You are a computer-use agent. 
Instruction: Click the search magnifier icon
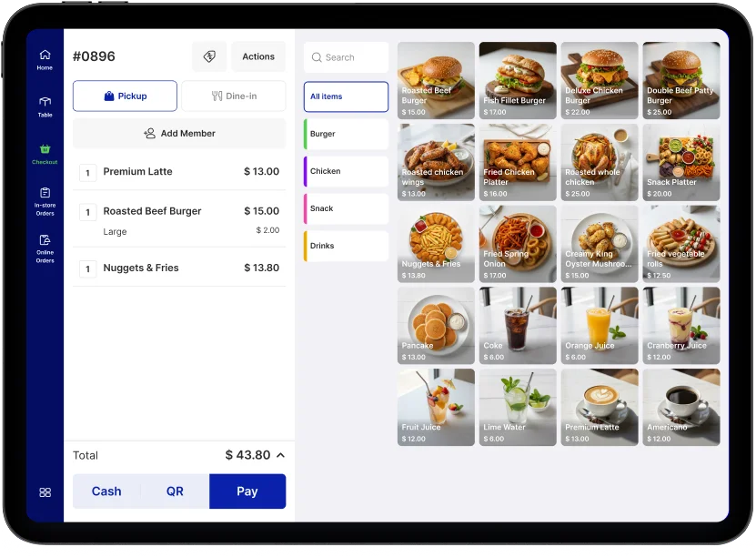pos(317,57)
